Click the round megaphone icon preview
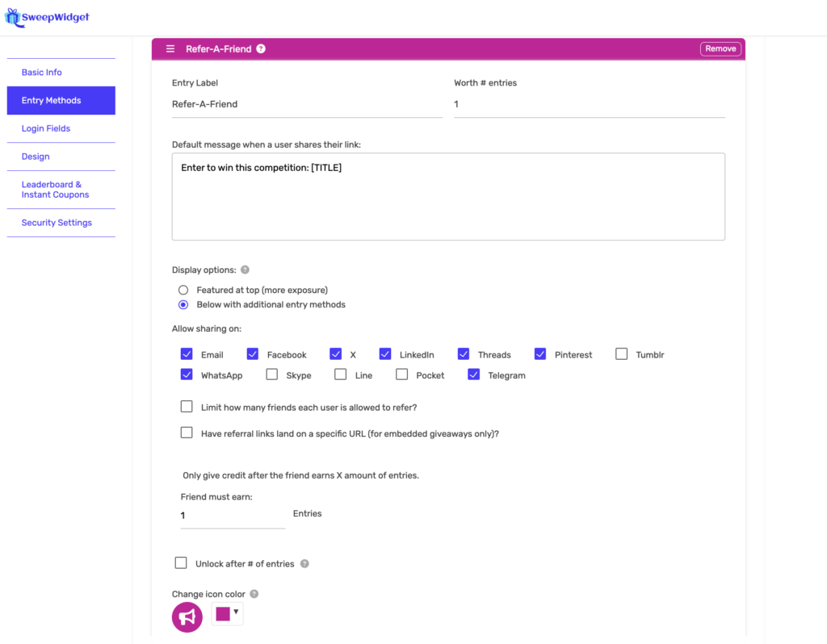Screen dimensions: 827x644 187,617
